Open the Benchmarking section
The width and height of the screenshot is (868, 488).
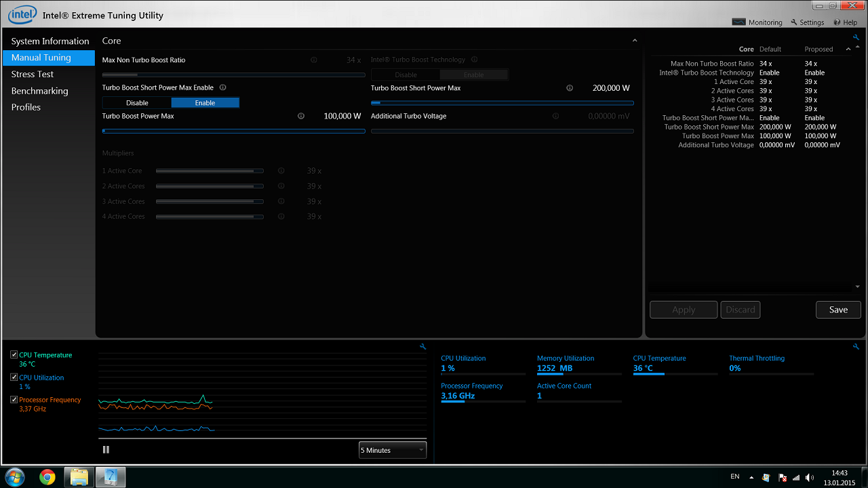pos(49,91)
